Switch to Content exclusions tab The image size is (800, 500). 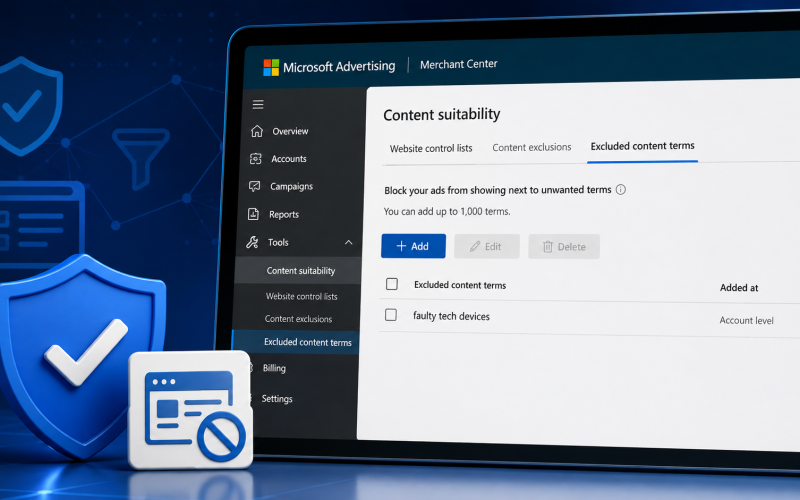coord(532,147)
